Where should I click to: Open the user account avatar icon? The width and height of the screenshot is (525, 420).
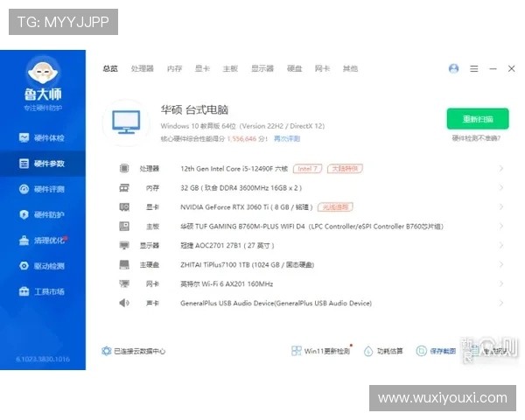tap(453, 68)
